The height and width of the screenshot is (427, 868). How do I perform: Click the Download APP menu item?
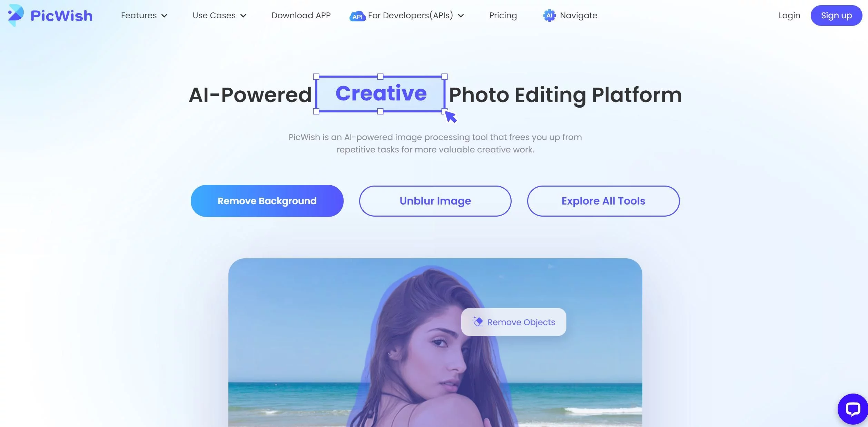pos(301,15)
